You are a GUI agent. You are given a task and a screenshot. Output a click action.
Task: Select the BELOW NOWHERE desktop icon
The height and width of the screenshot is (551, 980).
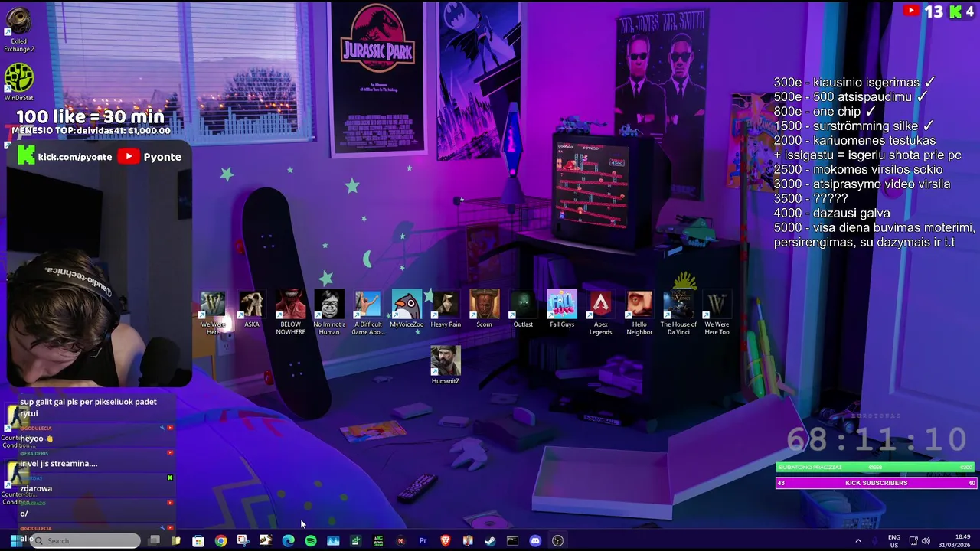[290, 313]
